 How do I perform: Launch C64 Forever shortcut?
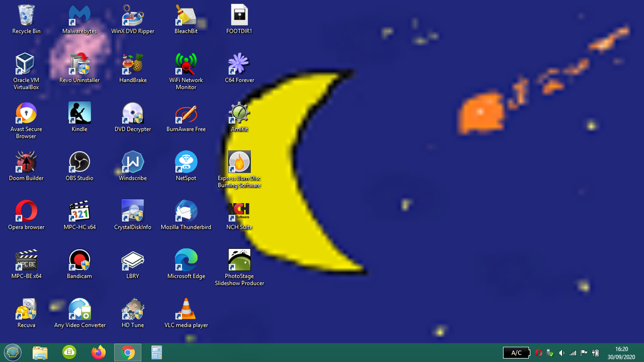click(x=239, y=64)
